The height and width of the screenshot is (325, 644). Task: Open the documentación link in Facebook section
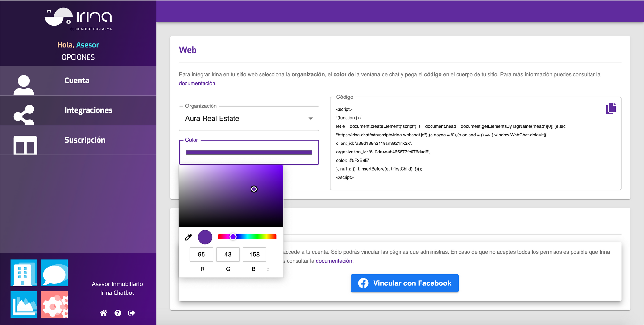tap(334, 261)
